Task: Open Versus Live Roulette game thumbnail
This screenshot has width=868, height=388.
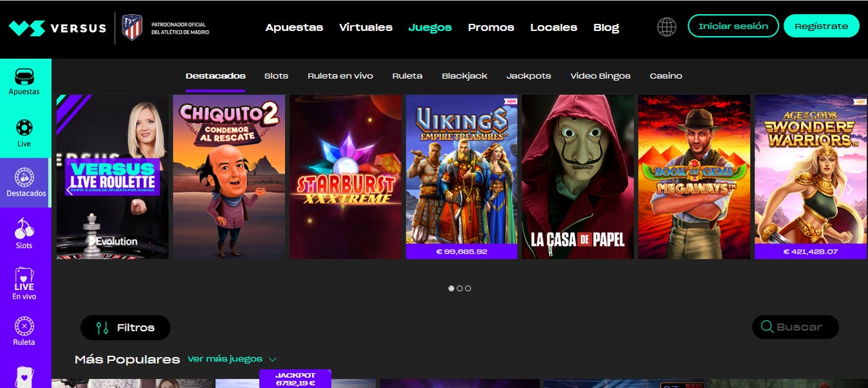Action: [113, 177]
